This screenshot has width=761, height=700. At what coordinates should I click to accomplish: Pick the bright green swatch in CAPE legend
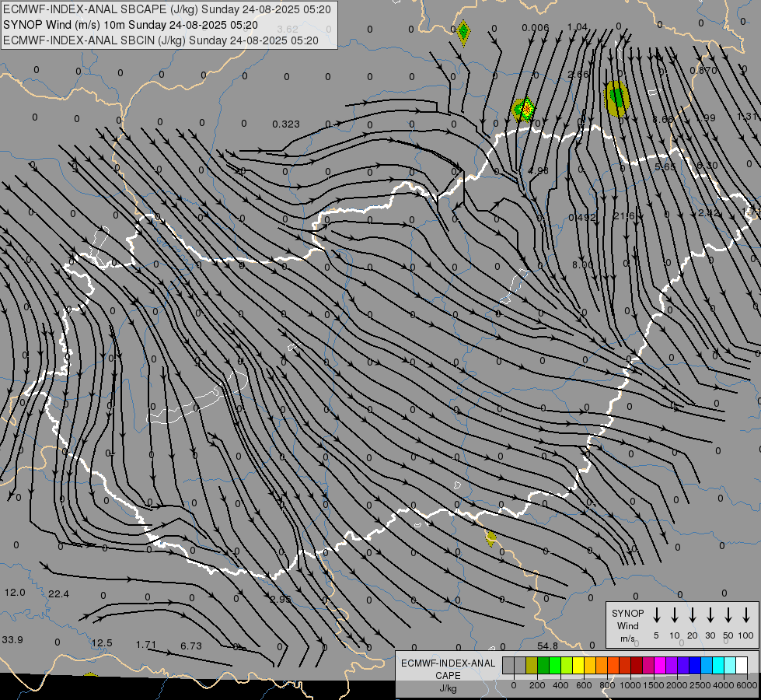click(555, 666)
